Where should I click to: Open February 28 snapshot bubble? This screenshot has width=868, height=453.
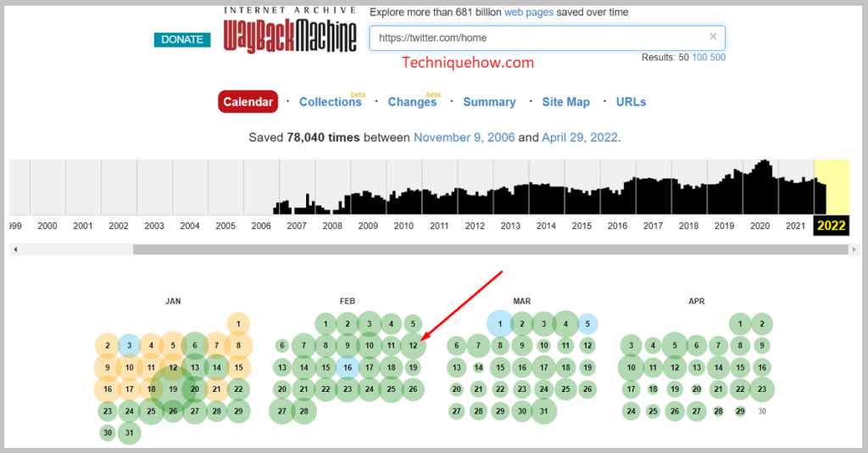click(x=304, y=411)
